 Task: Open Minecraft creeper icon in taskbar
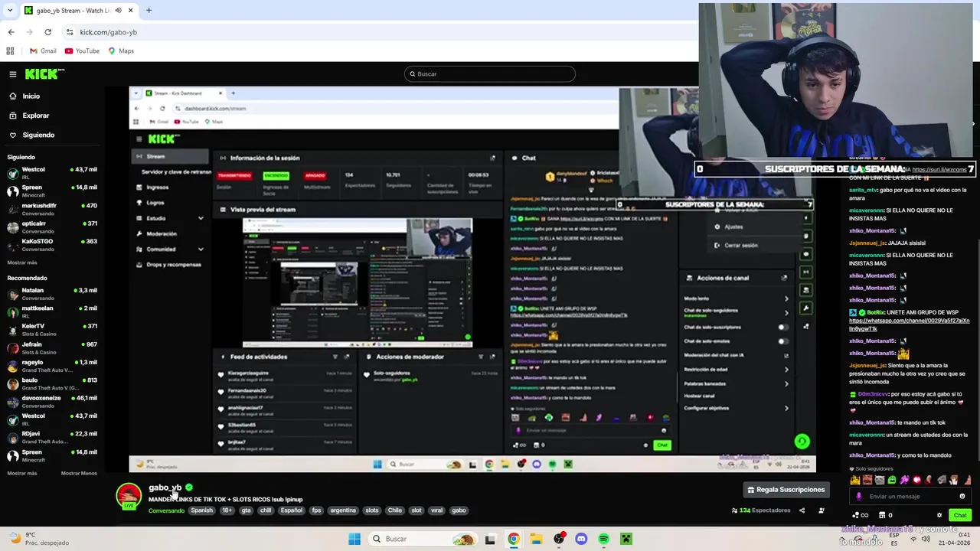626,539
